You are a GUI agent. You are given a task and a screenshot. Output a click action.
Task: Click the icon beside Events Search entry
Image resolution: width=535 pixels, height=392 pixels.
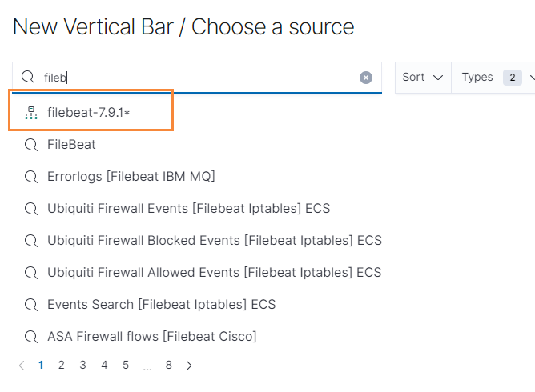coord(31,305)
